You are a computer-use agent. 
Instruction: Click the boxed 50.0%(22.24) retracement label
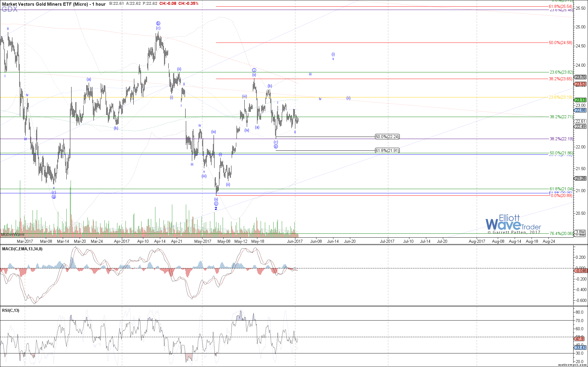[x=387, y=137]
